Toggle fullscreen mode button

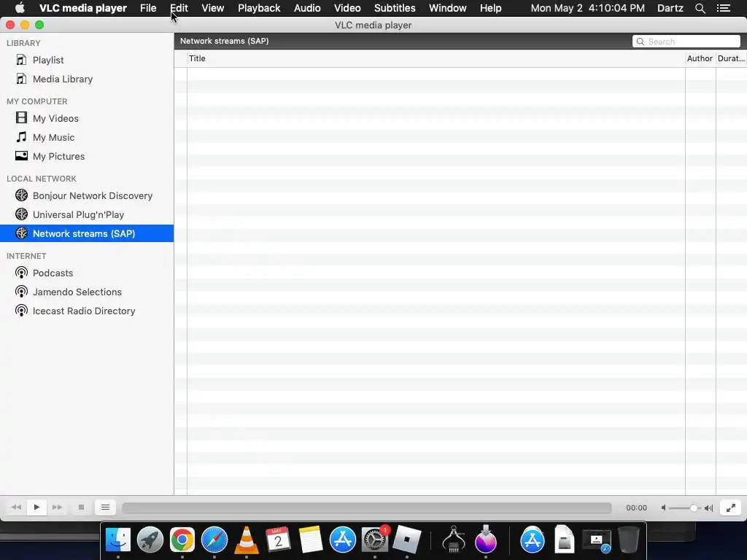tap(731, 507)
